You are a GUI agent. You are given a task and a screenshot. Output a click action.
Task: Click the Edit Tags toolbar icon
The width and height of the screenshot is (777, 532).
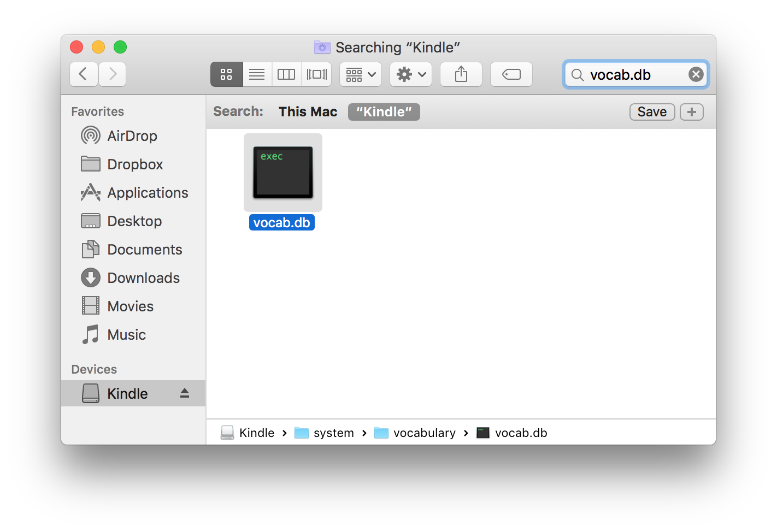511,74
